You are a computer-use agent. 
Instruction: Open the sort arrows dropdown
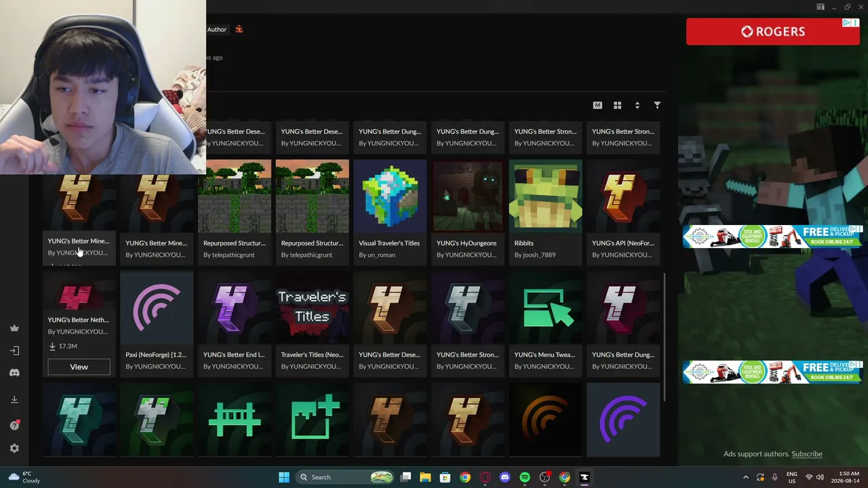(637, 105)
